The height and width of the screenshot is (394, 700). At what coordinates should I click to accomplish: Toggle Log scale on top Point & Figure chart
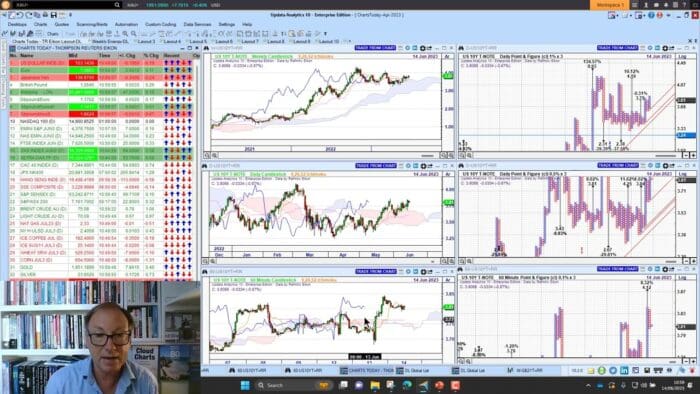pos(682,57)
